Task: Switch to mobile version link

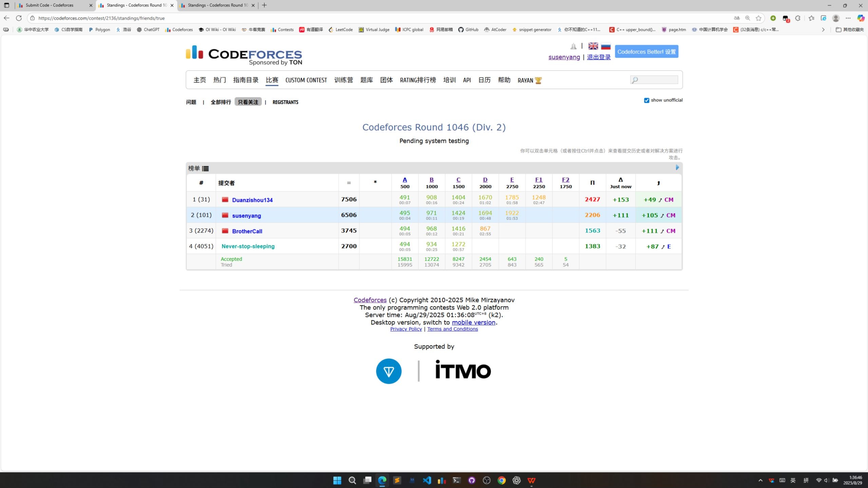Action: pos(473,322)
